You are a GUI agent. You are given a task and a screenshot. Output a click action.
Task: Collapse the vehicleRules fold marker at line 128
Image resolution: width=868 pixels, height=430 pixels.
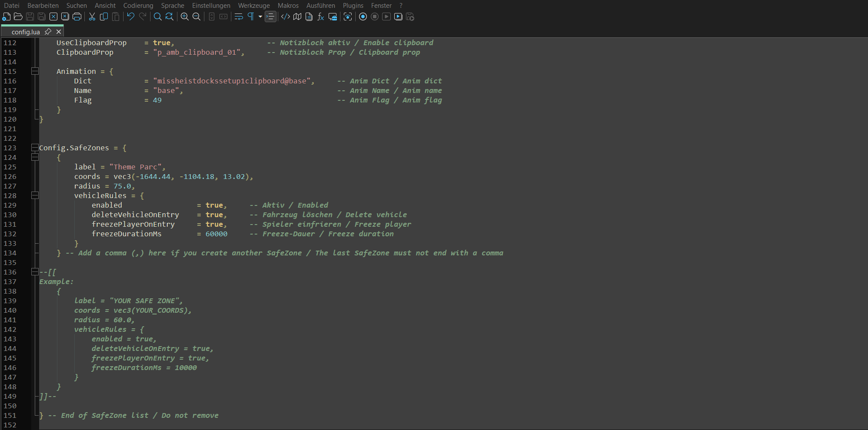pyautogui.click(x=35, y=195)
